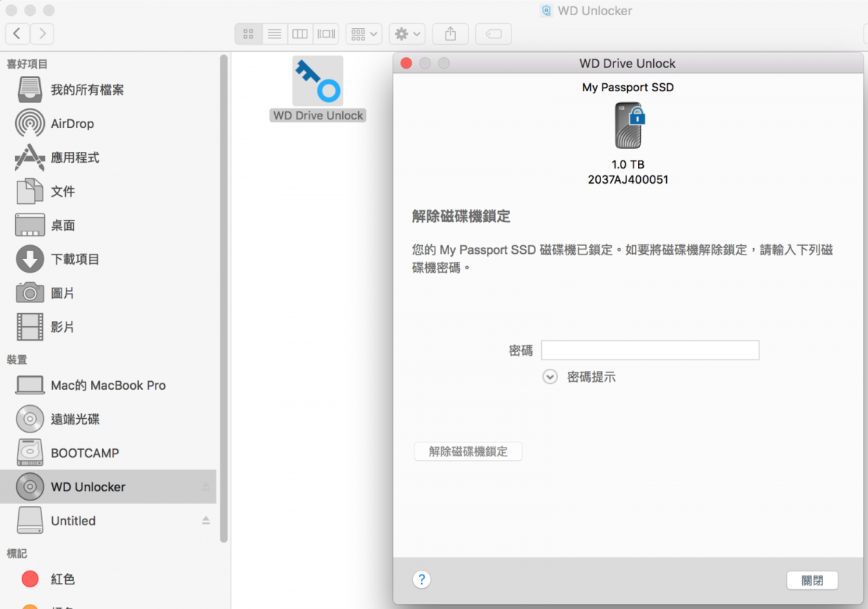The height and width of the screenshot is (609, 868).
Task: Go back in Finder navigation
Action: pyautogui.click(x=17, y=33)
